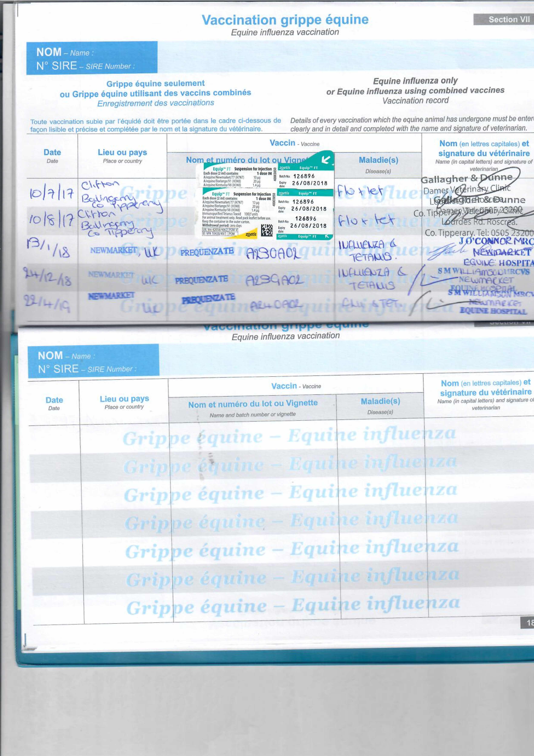Click the handwritten batch number A130A01
Image resolution: width=534 pixels, height=756 pixels.
pos(273,254)
